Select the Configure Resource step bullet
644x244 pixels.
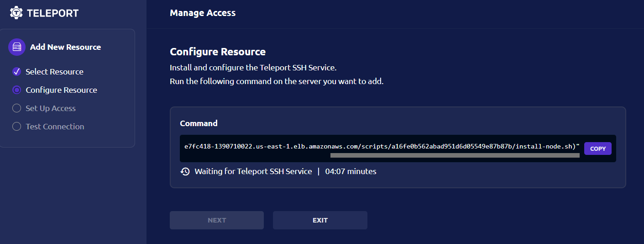(x=17, y=90)
